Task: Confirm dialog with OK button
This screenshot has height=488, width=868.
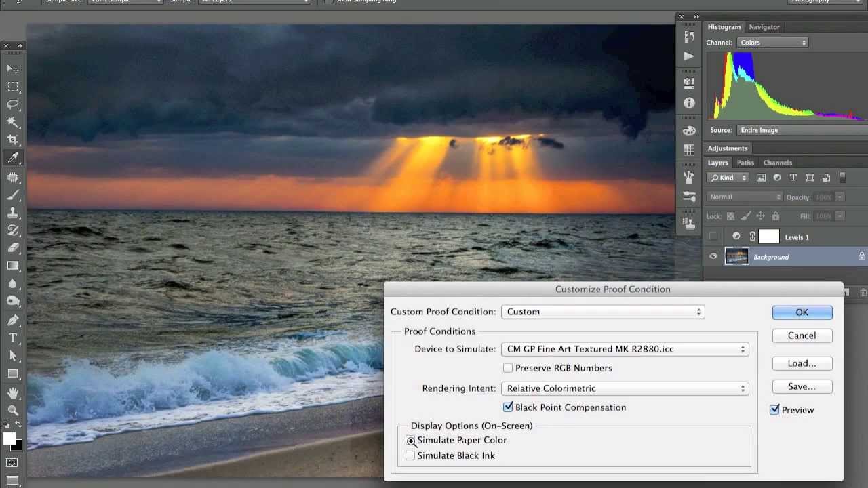Action: [x=802, y=312]
